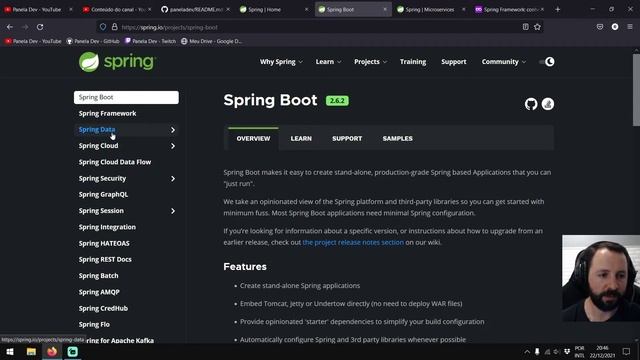Open reader view icon in address bar
Viewport: 640px width, 360px height.
click(x=525, y=27)
